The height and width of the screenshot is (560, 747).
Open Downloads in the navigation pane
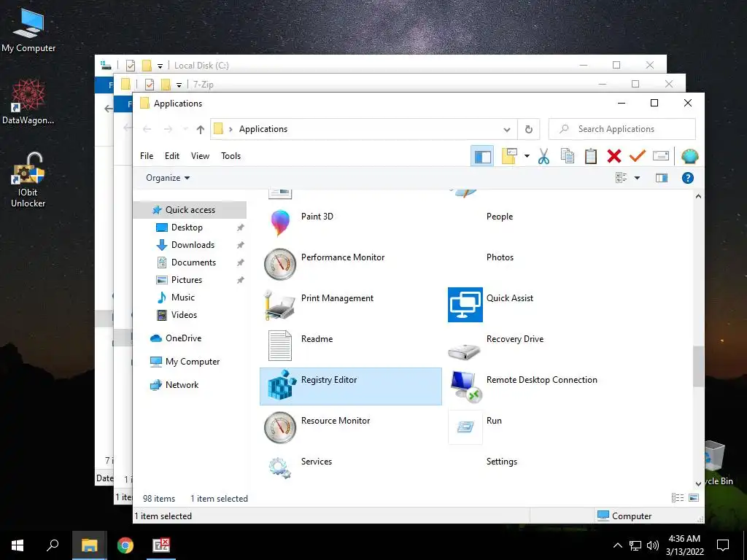tap(193, 245)
